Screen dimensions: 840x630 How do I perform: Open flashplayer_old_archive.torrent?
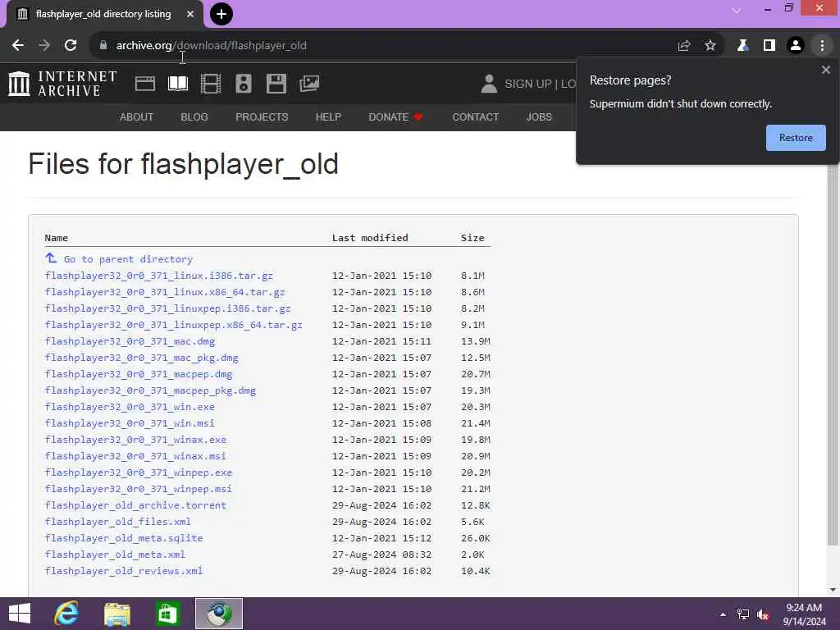coord(135,505)
